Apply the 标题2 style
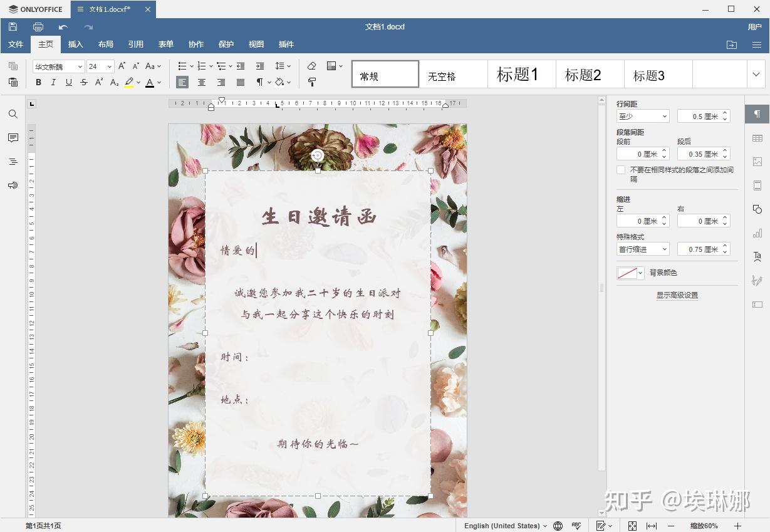Screen dimensions: 770x532 click(x=590, y=74)
